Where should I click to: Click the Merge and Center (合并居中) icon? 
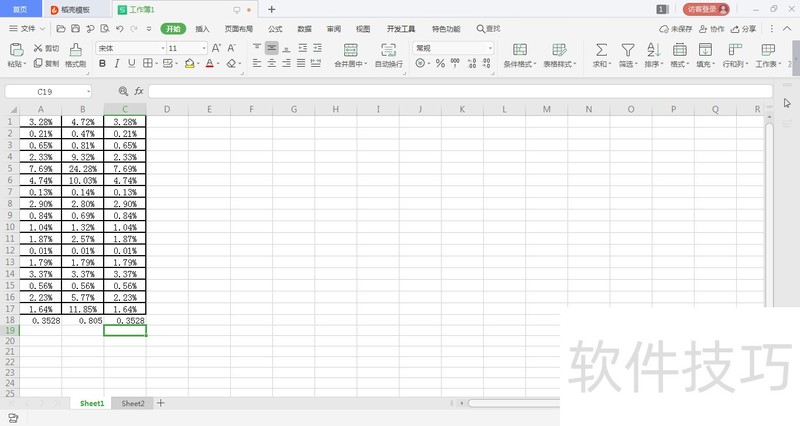(x=351, y=49)
